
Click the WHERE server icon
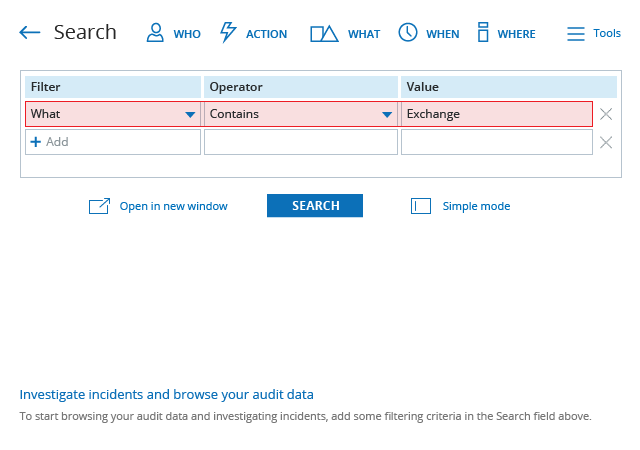483,32
